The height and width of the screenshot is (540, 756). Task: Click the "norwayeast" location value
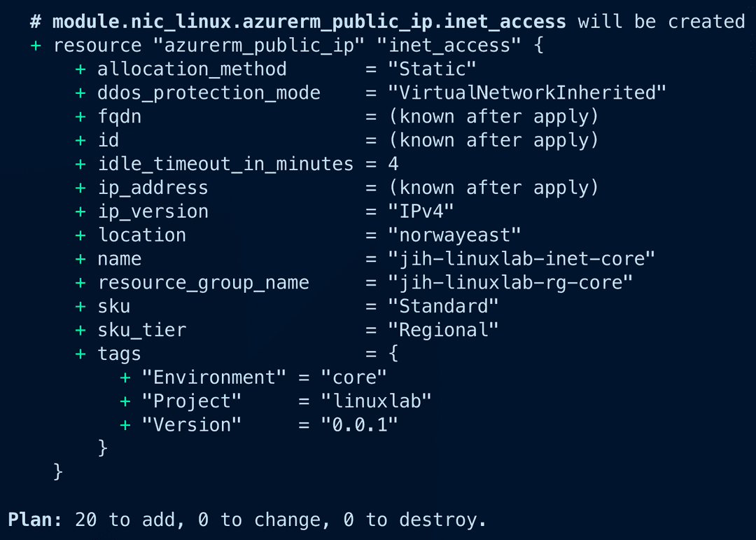pos(454,235)
